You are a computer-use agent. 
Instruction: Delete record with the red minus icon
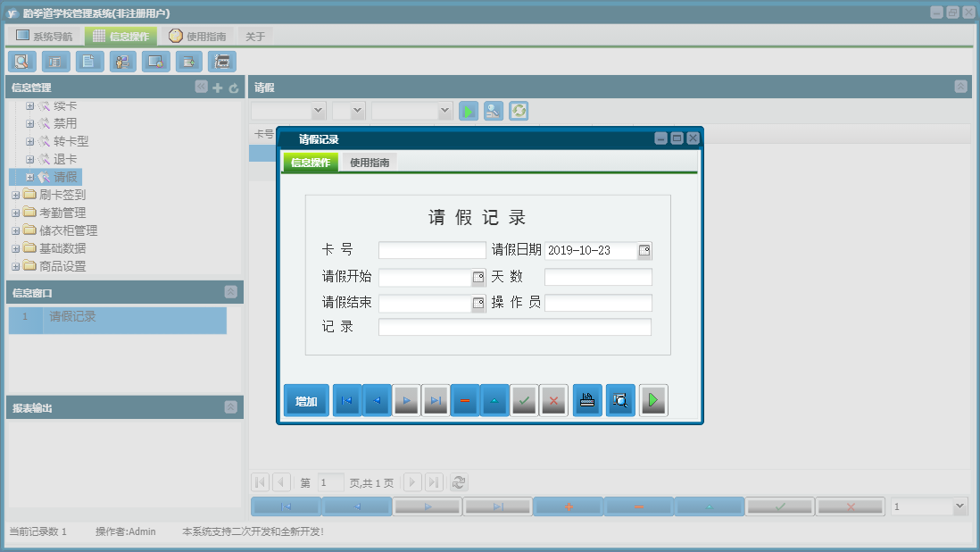465,400
